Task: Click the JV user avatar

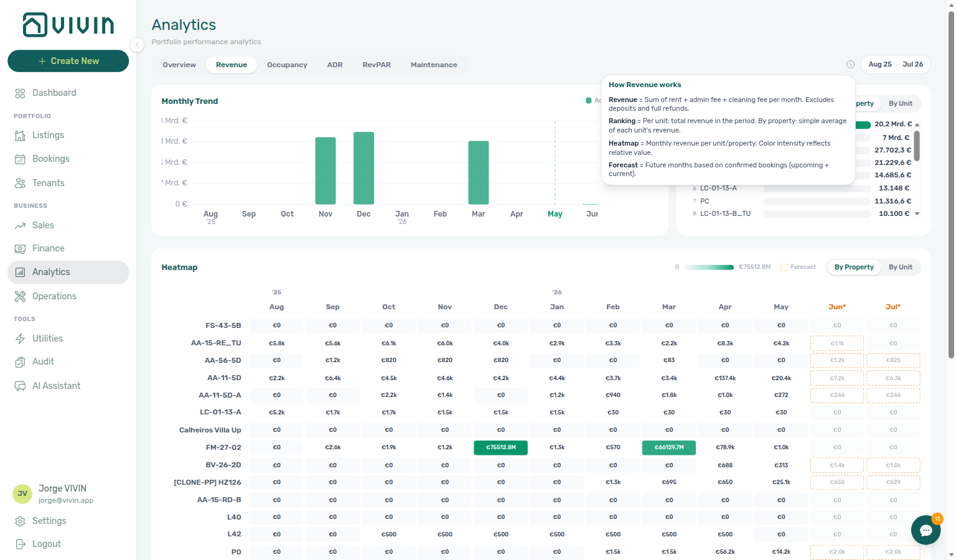Action: tap(22, 494)
